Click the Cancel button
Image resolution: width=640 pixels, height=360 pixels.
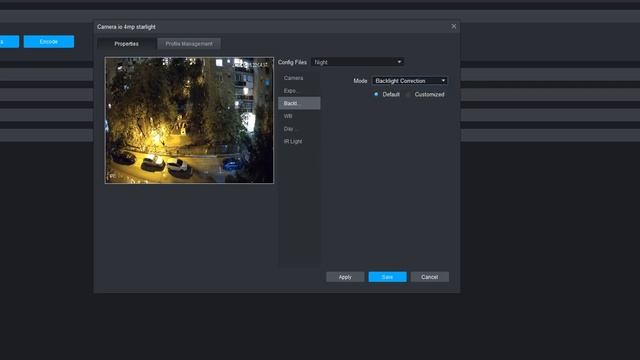point(430,277)
